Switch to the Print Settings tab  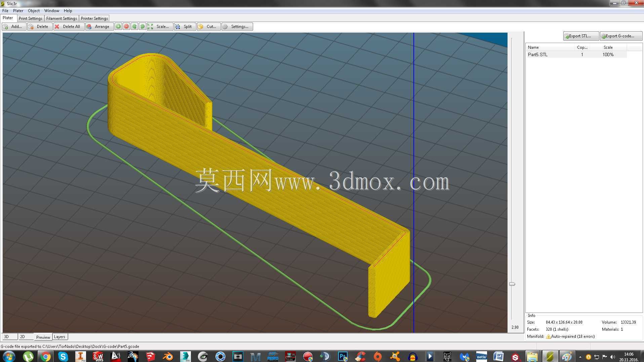click(x=31, y=19)
